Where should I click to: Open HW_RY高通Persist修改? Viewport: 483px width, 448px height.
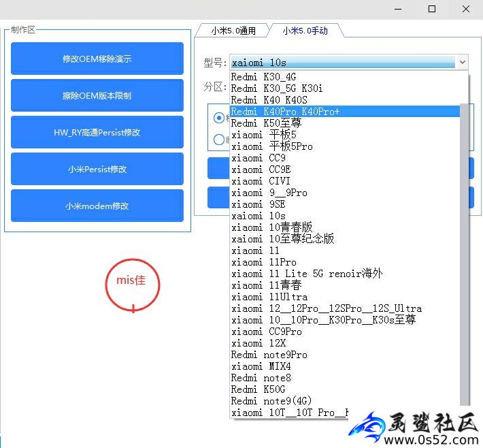[97, 132]
